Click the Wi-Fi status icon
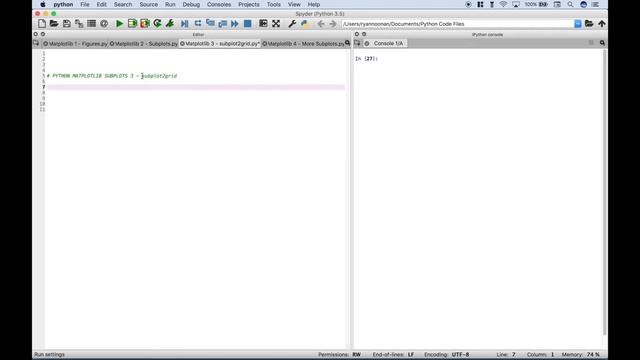Image resolution: width=640 pixels, height=360 pixels. pyautogui.click(x=503, y=4)
